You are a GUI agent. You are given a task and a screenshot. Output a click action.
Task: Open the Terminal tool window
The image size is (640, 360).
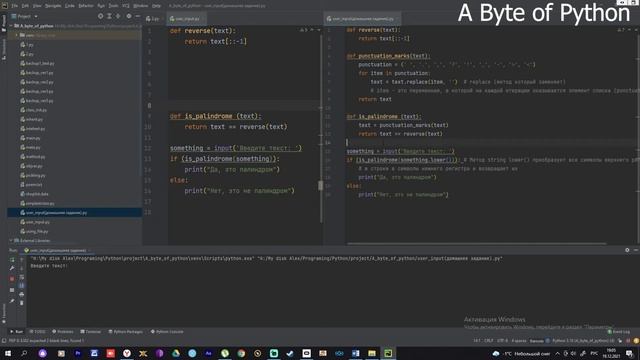[x=91, y=332]
